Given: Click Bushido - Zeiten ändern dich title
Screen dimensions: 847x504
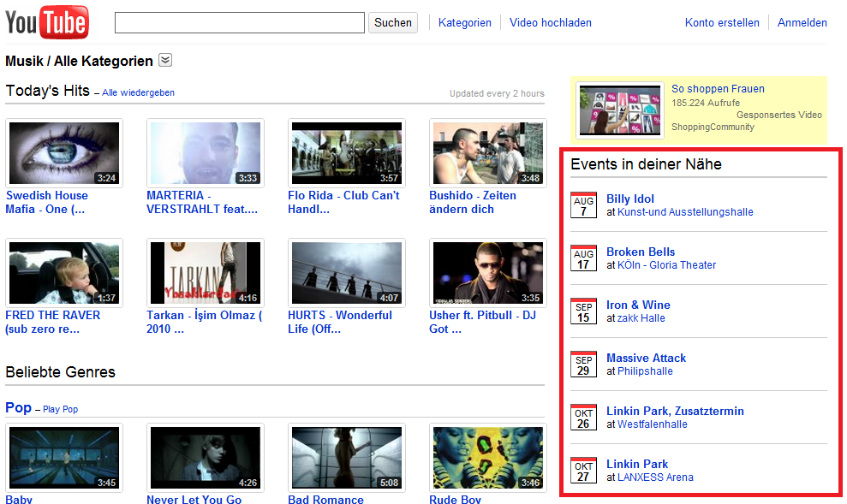Looking at the screenshot, I should (473, 202).
